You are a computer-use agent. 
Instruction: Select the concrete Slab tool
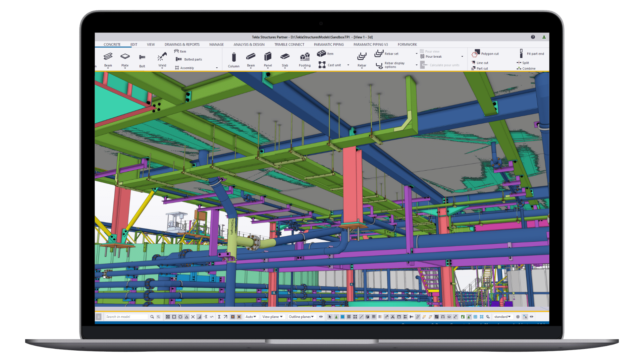click(x=285, y=57)
